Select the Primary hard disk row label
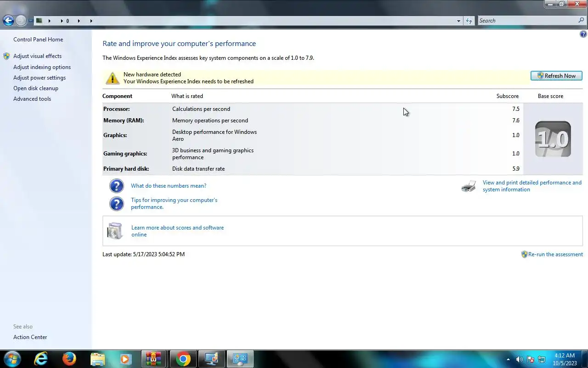 126,169
